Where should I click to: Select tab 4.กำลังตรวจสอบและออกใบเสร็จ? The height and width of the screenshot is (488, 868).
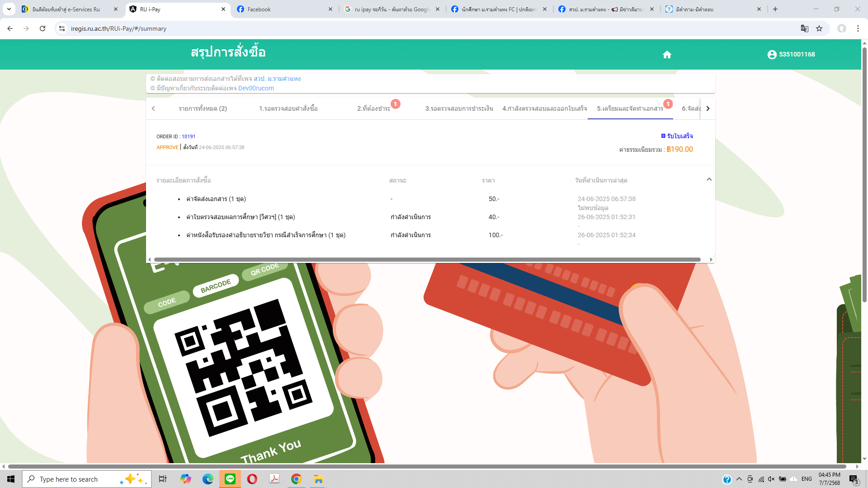click(544, 108)
